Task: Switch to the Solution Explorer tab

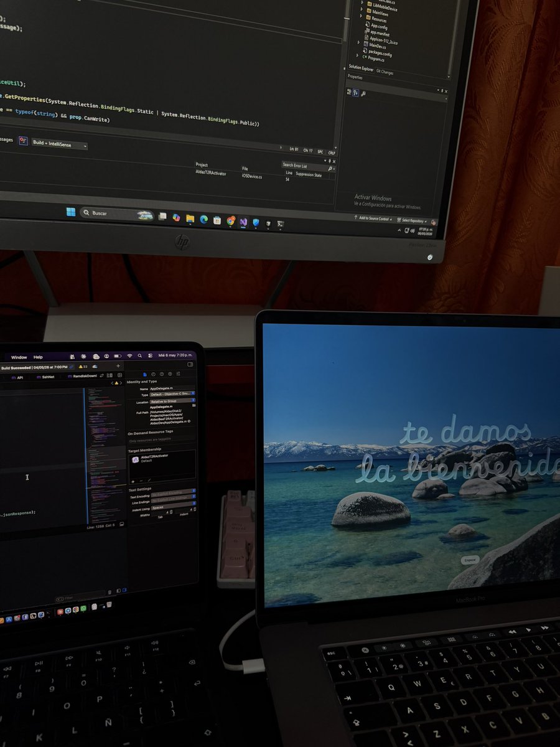Action: tap(362, 68)
